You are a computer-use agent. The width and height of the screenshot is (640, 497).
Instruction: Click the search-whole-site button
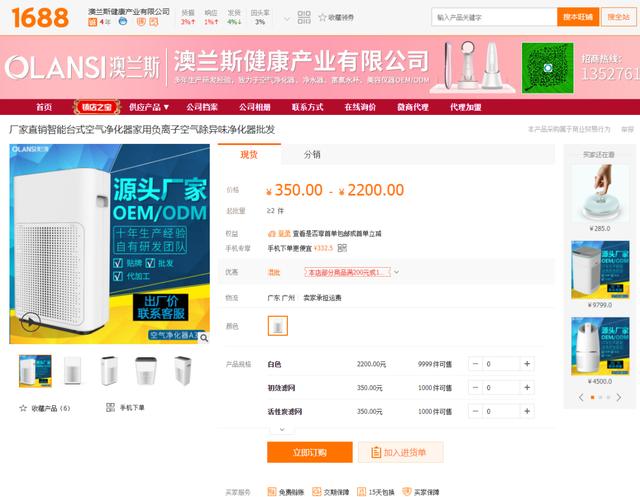tap(618, 17)
